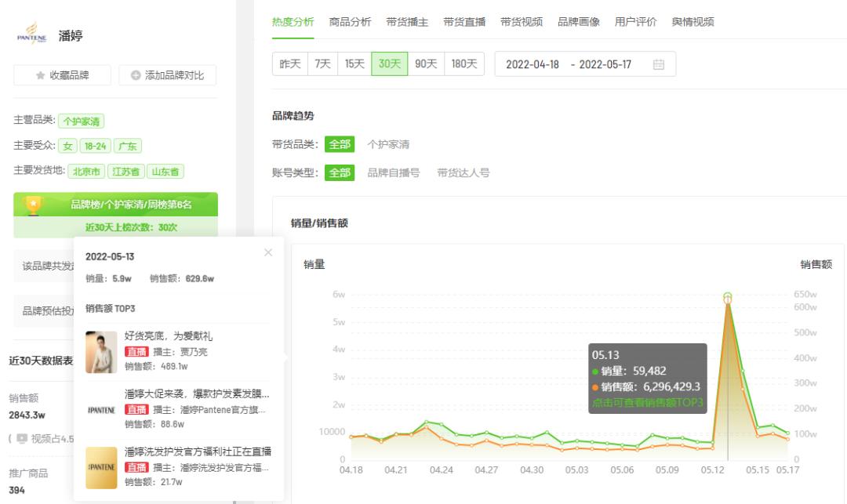Click the sales peak point on 05.12
Viewport: 847px width, 504px height.
coord(727,297)
